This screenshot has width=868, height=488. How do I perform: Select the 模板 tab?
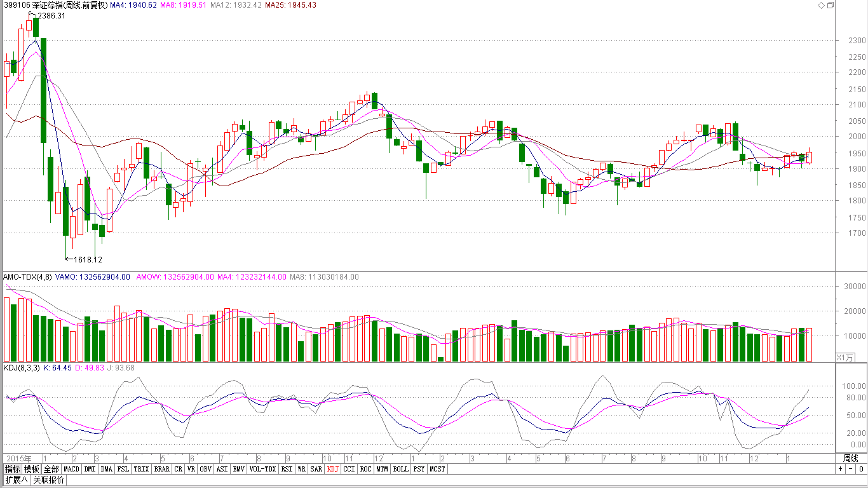pos(32,469)
